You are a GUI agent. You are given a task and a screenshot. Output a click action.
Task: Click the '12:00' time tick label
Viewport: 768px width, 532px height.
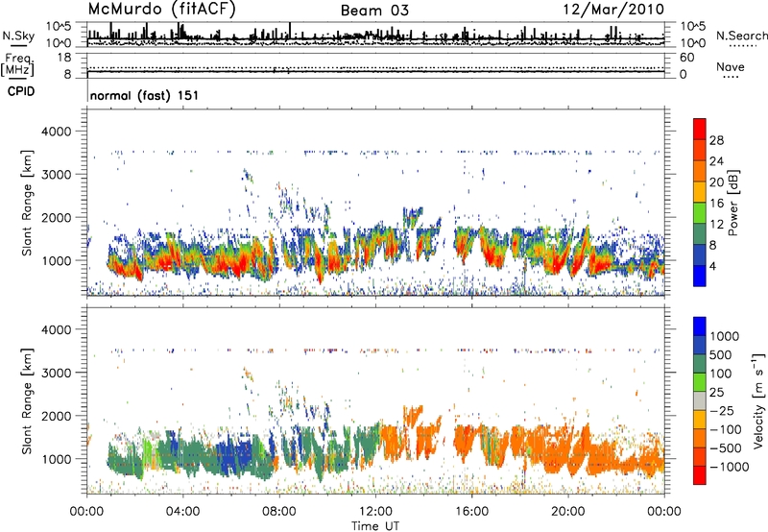pyautogui.click(x=375, y=512)
